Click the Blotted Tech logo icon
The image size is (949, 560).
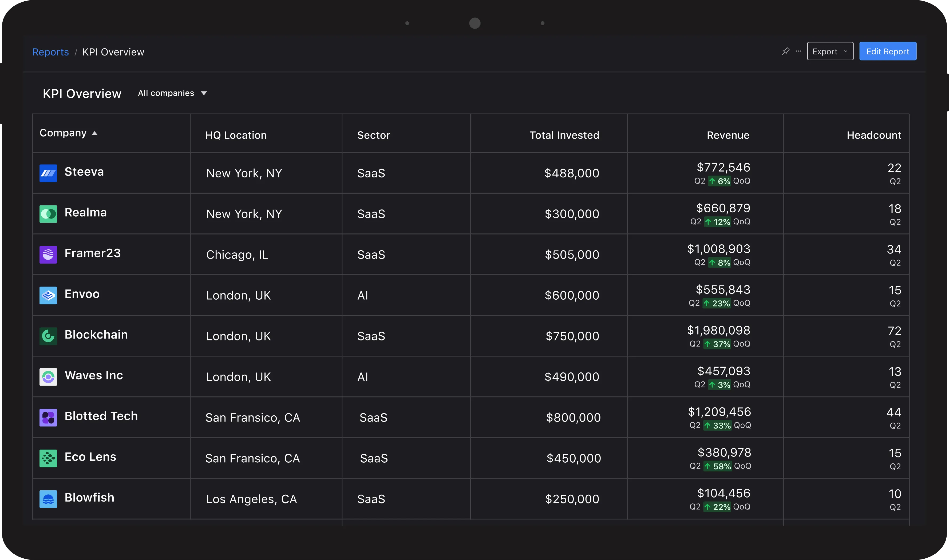coord(48,417)
